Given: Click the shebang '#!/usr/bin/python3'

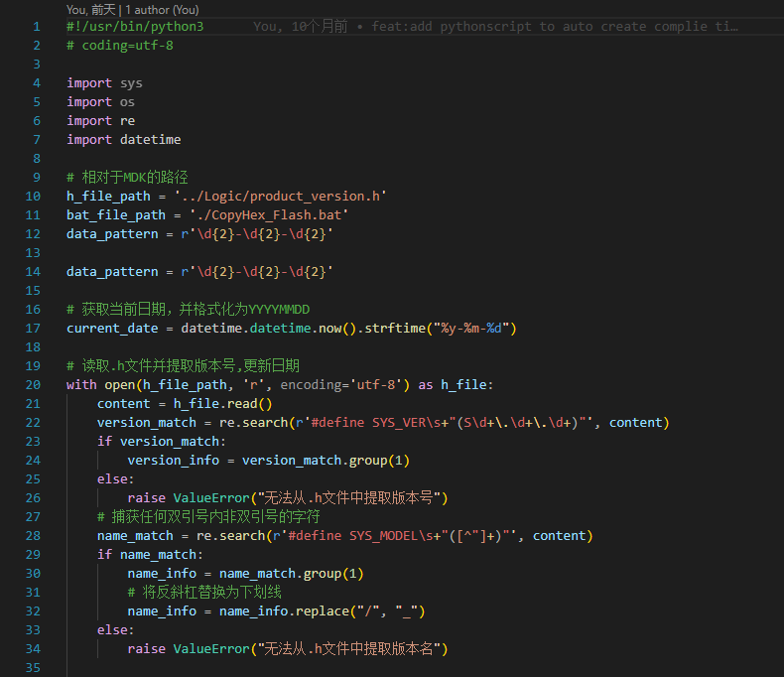Looking at the screenshot, I should pyautogui.click(x=135, y=27).
